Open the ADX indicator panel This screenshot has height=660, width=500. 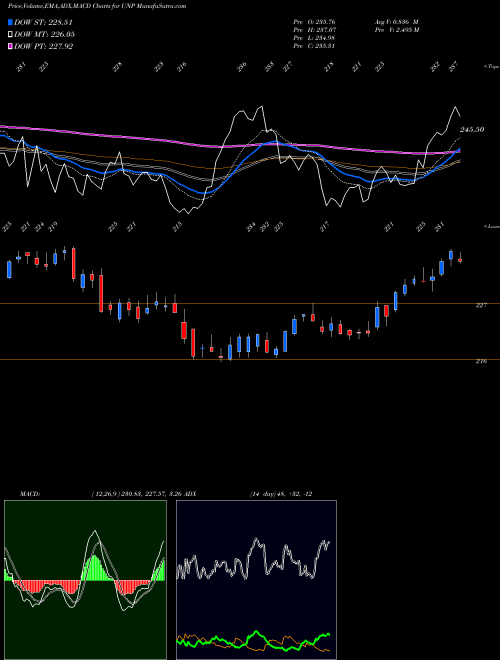pos(256,580)
